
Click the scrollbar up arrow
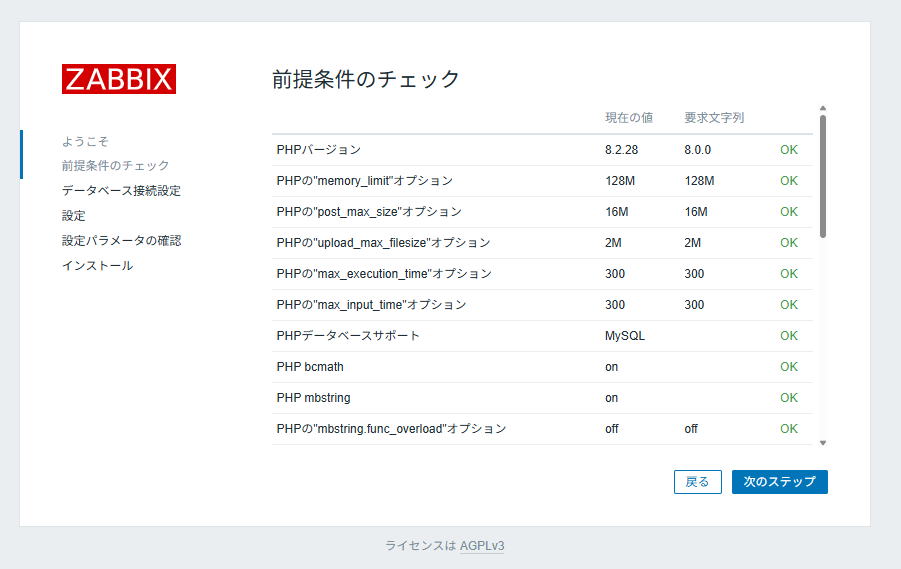(x=823, y=108)
